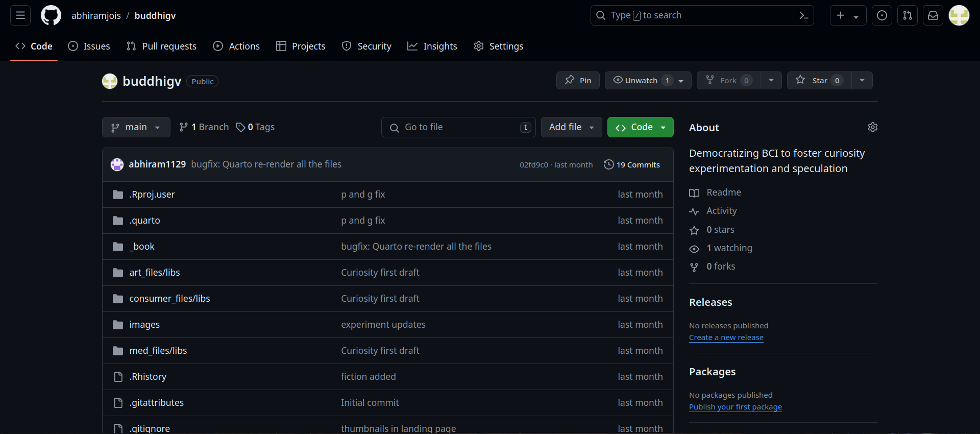Expand the Add file dropdown
980x434 pixels.
pyautogui.click(x=572, y=127)
